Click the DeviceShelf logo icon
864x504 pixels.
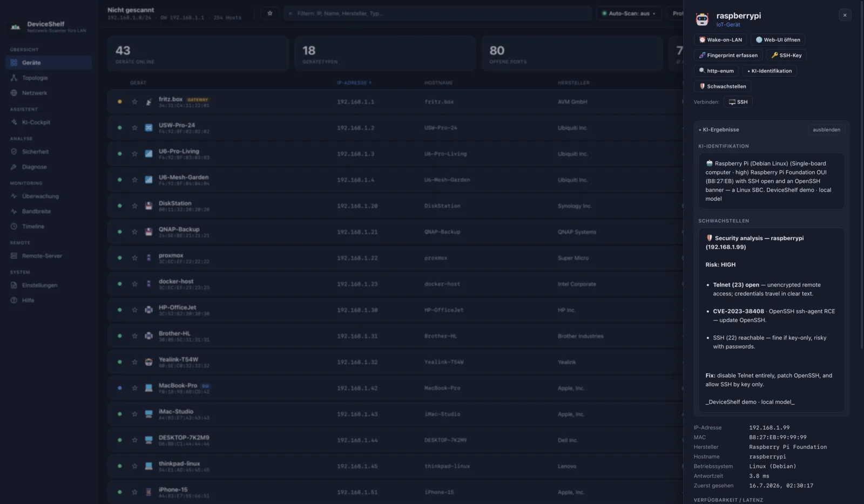[16, 26]
